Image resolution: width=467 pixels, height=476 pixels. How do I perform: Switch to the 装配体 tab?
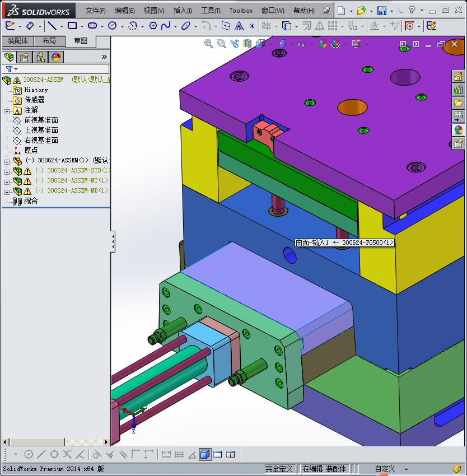18,41
